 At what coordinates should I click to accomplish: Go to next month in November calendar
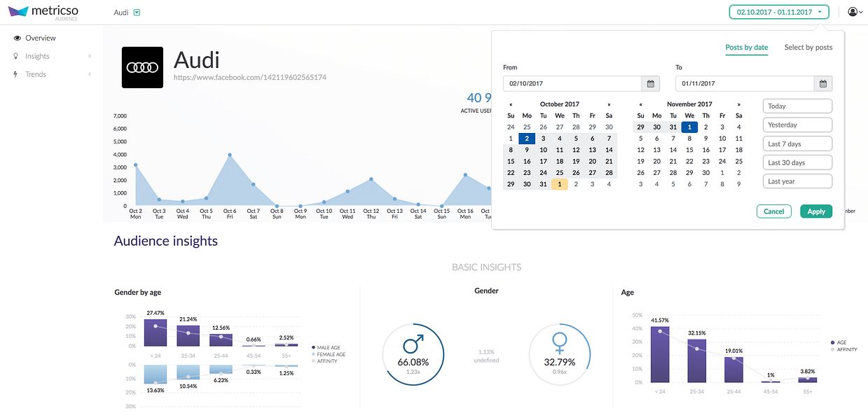tap(738, 104)
